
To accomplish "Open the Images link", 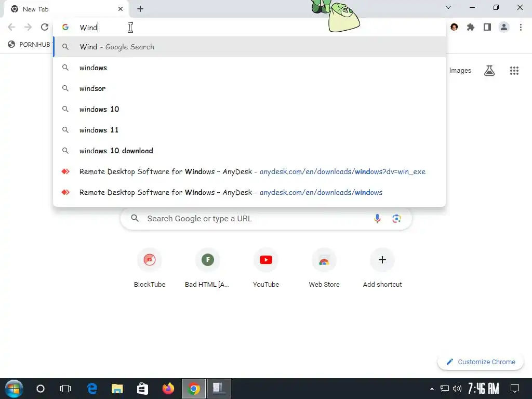I will [460, 71].
